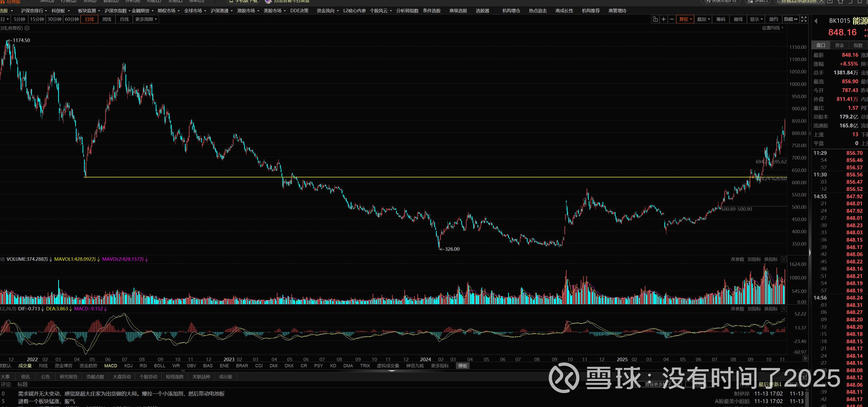Click the chart lock icon
Screen dimensions: 868x407
655,19
